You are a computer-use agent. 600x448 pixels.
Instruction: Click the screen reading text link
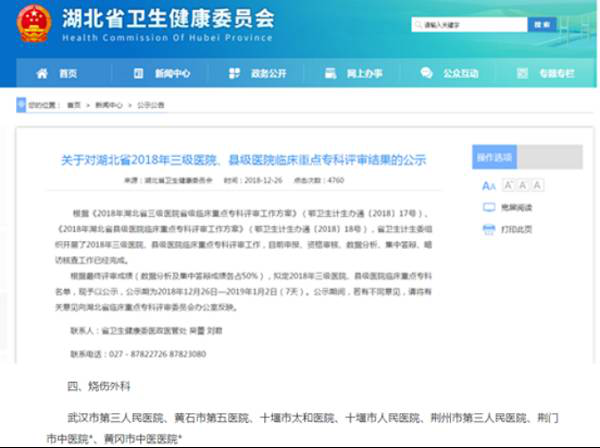pyautogui.click(x=517, y=207)
